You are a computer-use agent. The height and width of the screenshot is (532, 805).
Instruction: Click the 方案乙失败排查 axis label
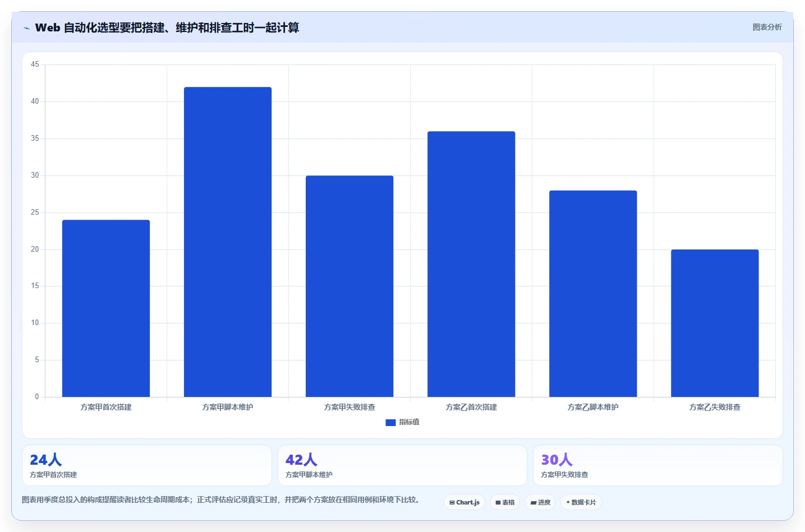click(715, 407)
